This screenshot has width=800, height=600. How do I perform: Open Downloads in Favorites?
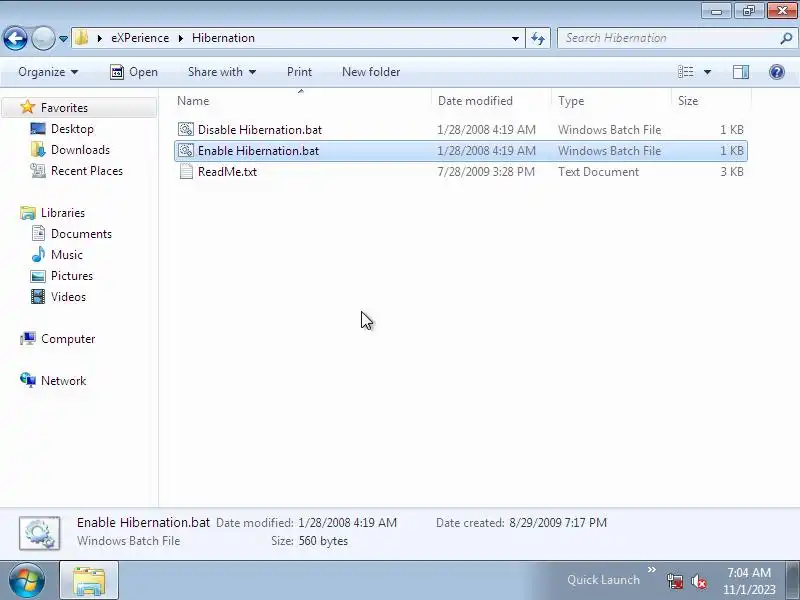(80, 149)
